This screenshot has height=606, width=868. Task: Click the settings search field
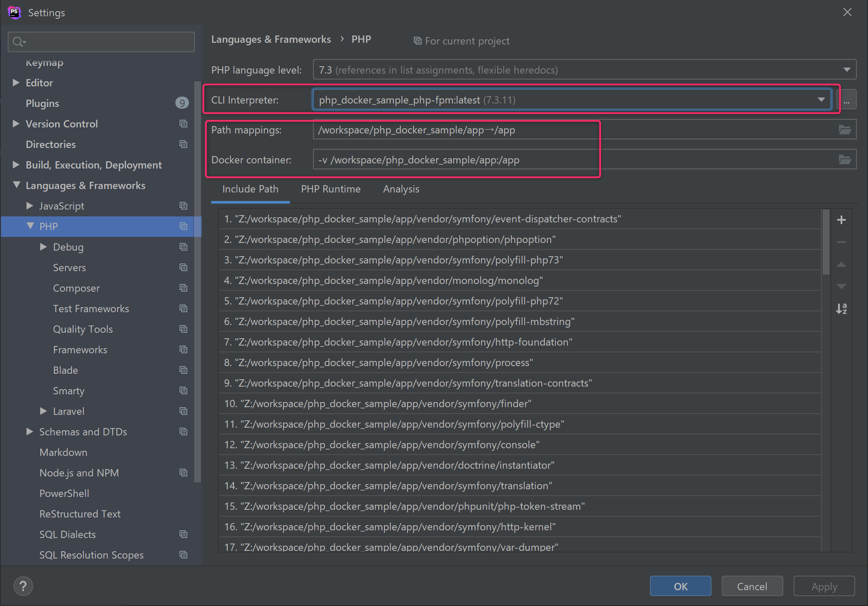tap(101, 41)
